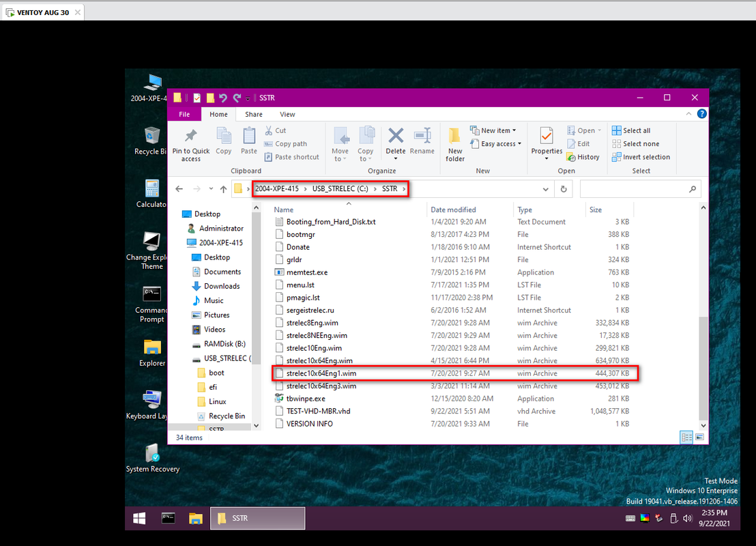Click Undo in the quick access toolbar
Screen dimensions: 756x546
pos(222,98)
